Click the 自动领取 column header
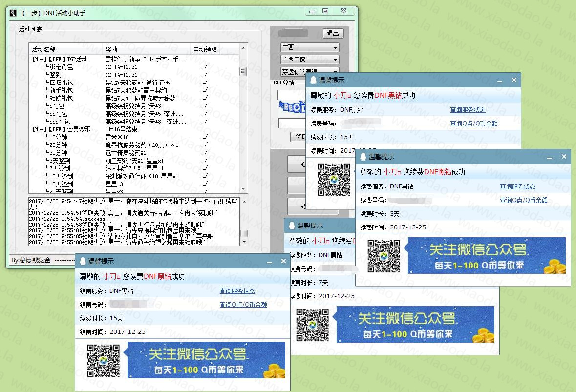The width and height of the screenshot is (576, 392). click(205, 49)
